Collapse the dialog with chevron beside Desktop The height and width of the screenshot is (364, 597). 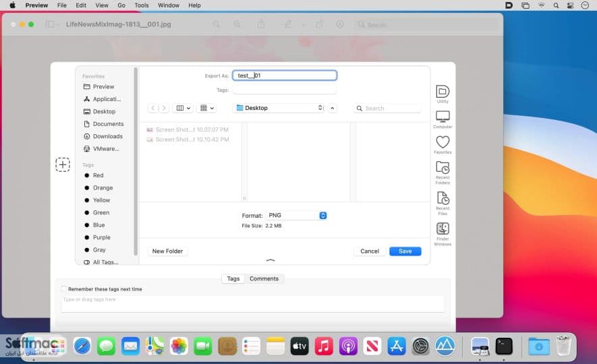(333, 108)
